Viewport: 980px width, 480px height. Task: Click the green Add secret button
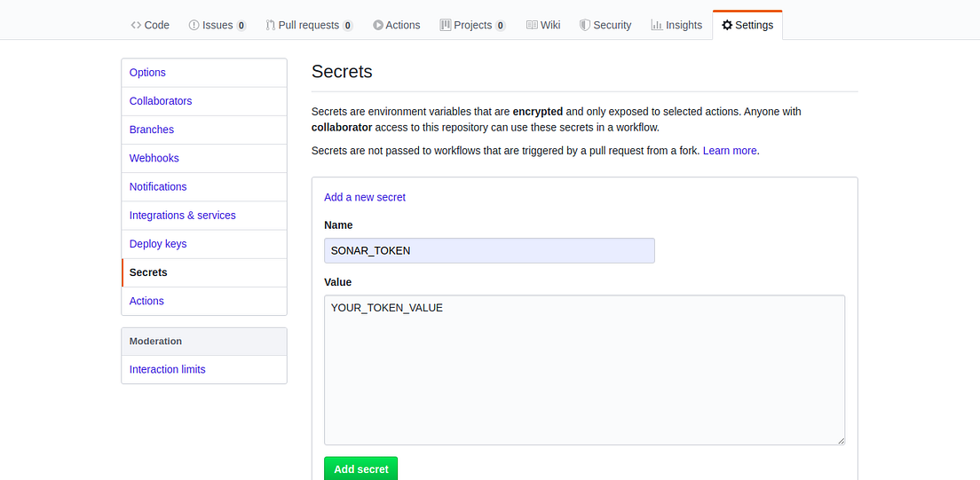tap(360, 468)
